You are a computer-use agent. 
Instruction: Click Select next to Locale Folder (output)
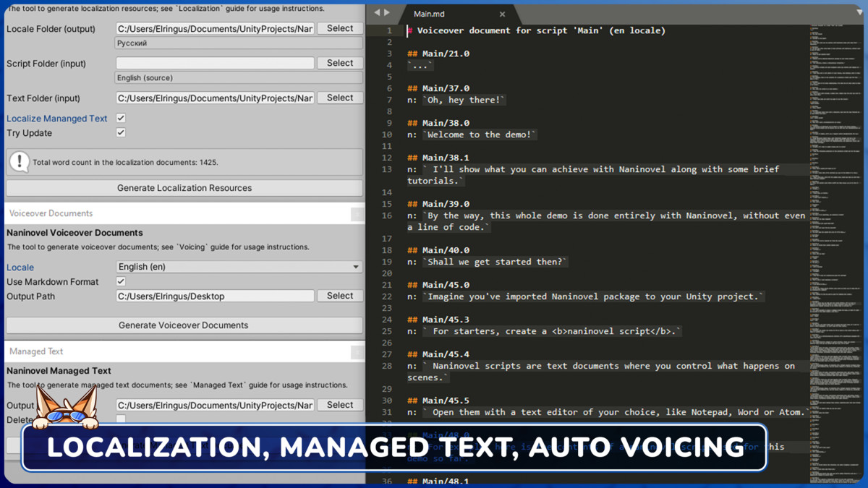coord(340,28)
